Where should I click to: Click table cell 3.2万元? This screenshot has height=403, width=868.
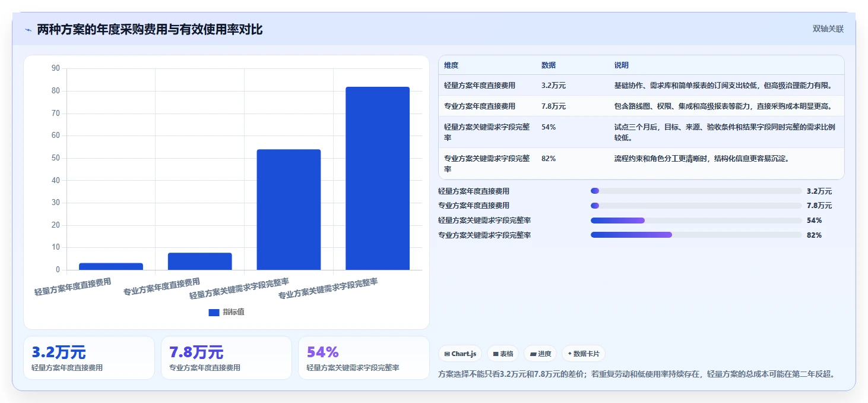click(553, 86)
